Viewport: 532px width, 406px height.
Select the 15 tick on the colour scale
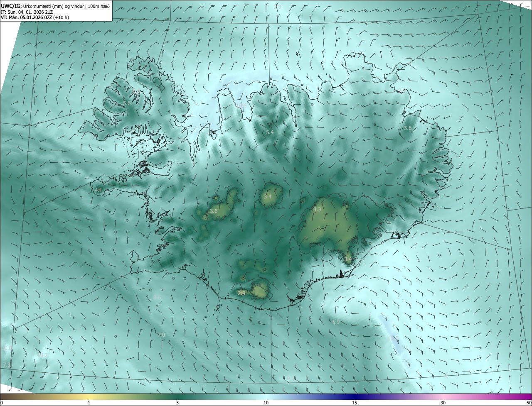(x=355, y=403)
